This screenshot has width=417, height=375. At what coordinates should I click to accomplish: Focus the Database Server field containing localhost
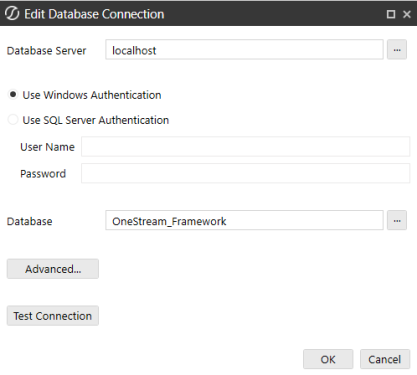pos(244,50)
